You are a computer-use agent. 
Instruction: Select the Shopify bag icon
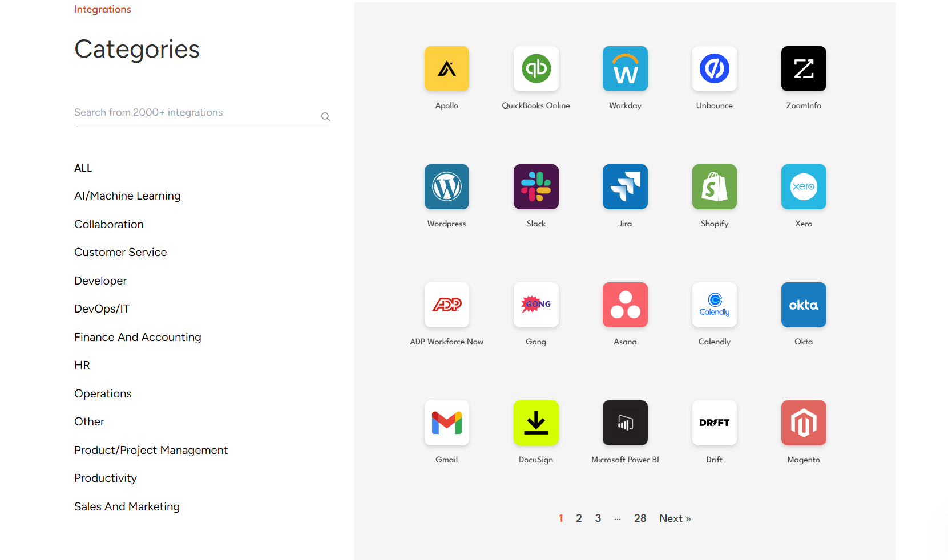pos(715,186)
